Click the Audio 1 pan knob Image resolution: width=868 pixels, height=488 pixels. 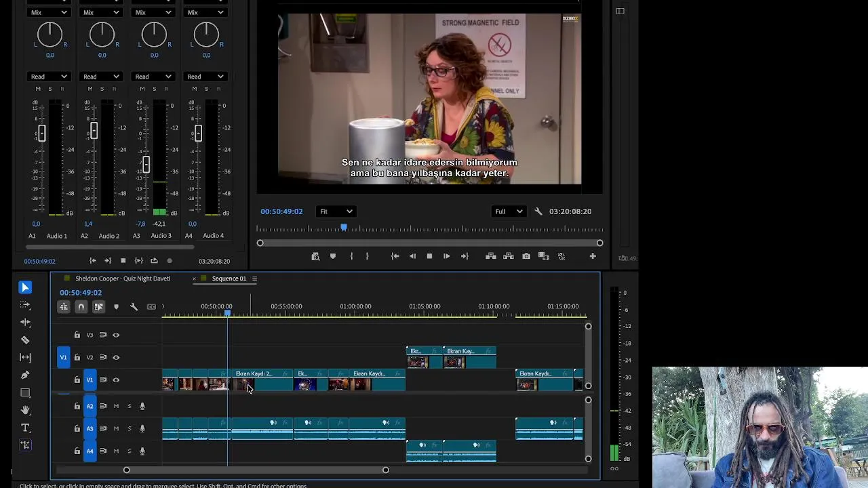click(x=50, y=34)
